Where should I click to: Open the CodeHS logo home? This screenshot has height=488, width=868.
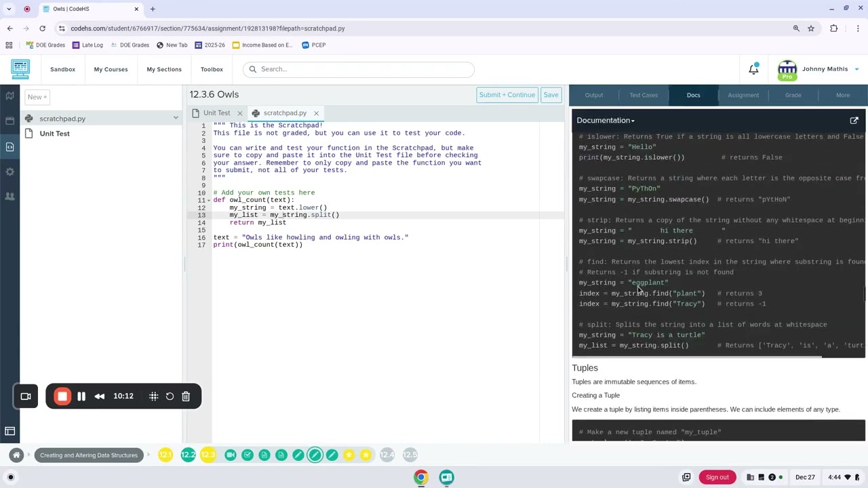[x=20, y=69]
